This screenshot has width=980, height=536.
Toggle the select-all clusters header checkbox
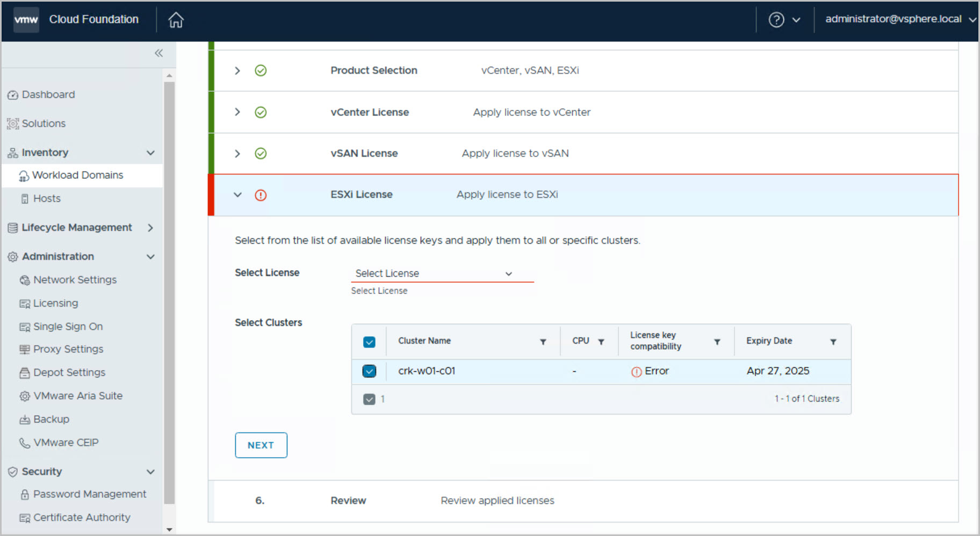coord(369,342)
